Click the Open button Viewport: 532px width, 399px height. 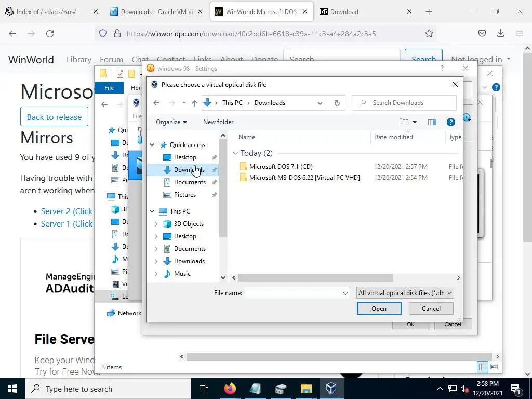pyautogui.click(x=379, y=309)
